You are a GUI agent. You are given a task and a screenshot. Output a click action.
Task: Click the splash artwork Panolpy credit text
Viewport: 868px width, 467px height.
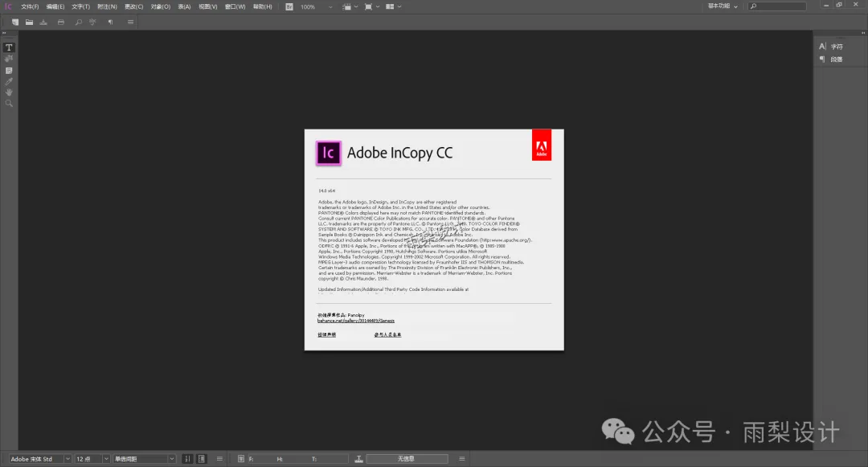pos(341,315)
